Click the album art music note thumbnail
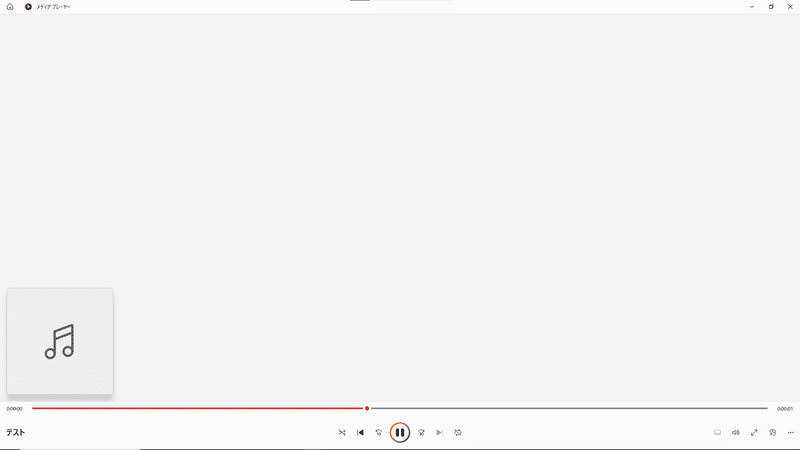The width and height of the screenshot is (800, 450). (x=60, y=341)
